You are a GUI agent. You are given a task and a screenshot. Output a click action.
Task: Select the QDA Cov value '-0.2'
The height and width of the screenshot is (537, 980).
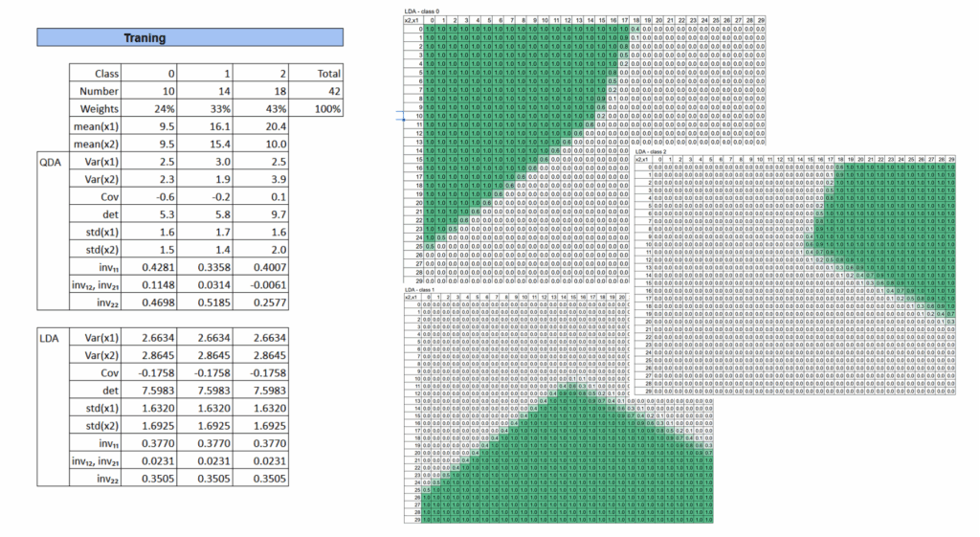(205, 196)
